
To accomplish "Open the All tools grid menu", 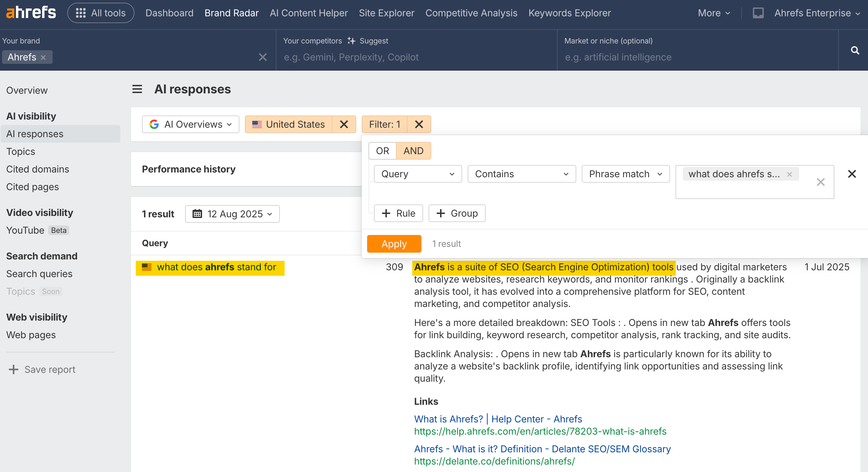I will tap(101, 13).
